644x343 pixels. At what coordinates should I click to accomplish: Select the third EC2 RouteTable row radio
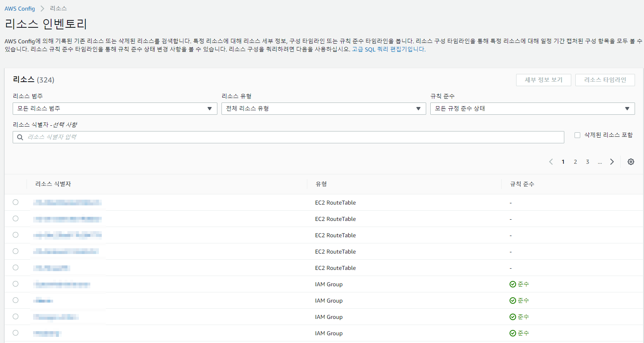coord(16,235)
